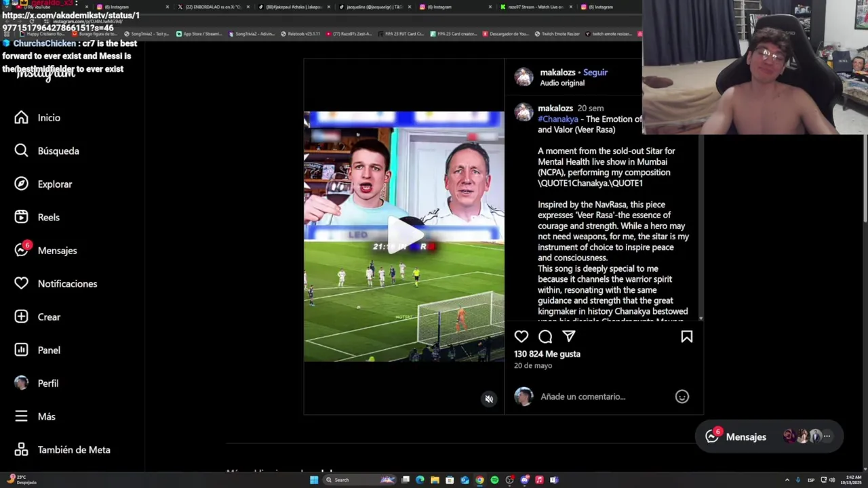
Task: Open the makalozs avatar in the post header
Action: (524, 77)
